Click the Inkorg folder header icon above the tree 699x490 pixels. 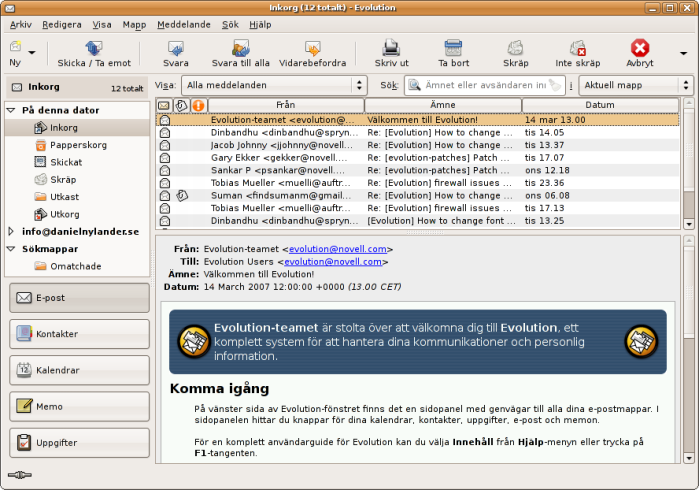(x=17, y=87)
